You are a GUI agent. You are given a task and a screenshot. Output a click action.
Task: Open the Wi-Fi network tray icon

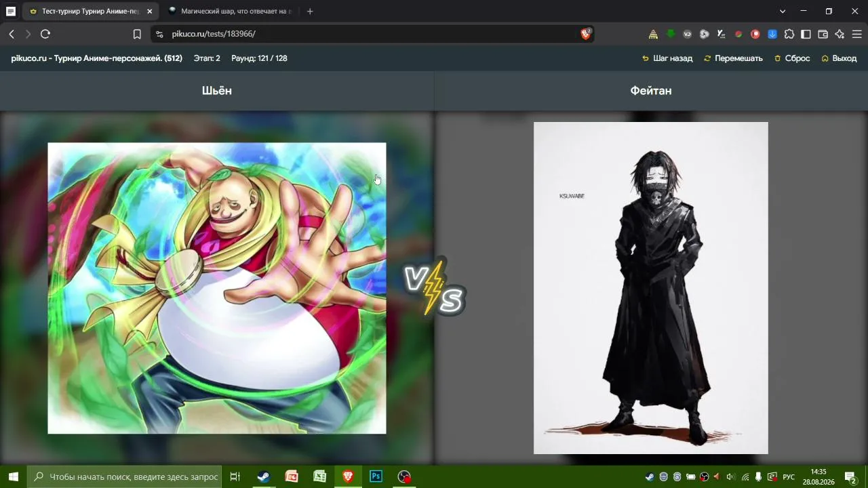tap(745, 476)
